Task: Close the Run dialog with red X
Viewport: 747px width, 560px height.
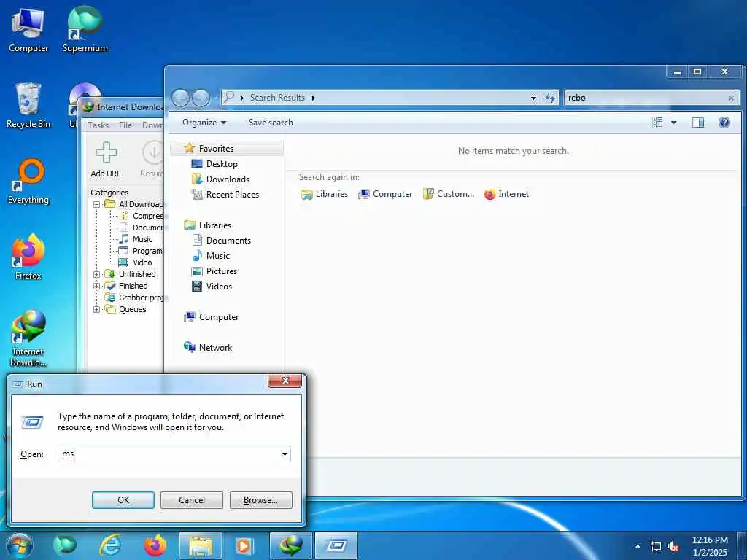Action: coord(285,381)
